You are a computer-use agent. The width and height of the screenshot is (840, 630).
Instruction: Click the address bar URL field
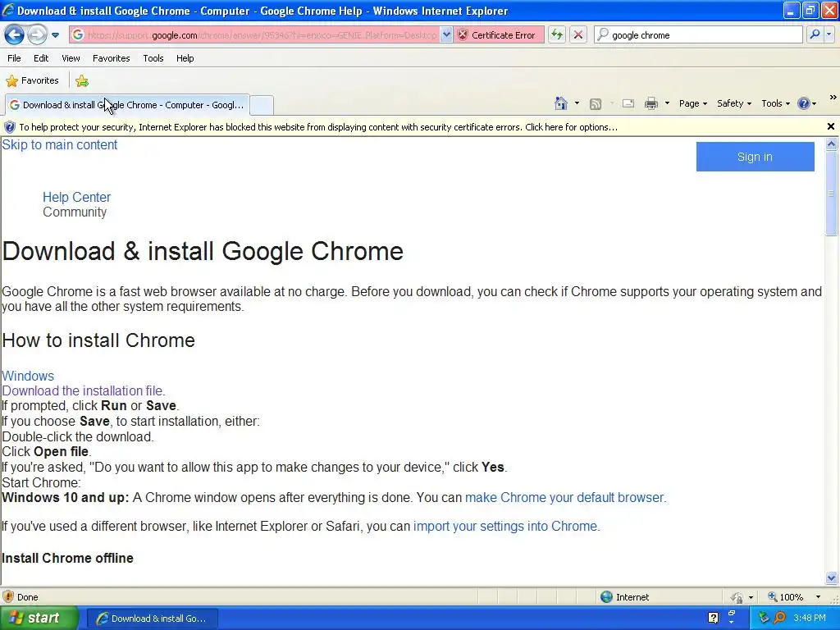(254, 35)
